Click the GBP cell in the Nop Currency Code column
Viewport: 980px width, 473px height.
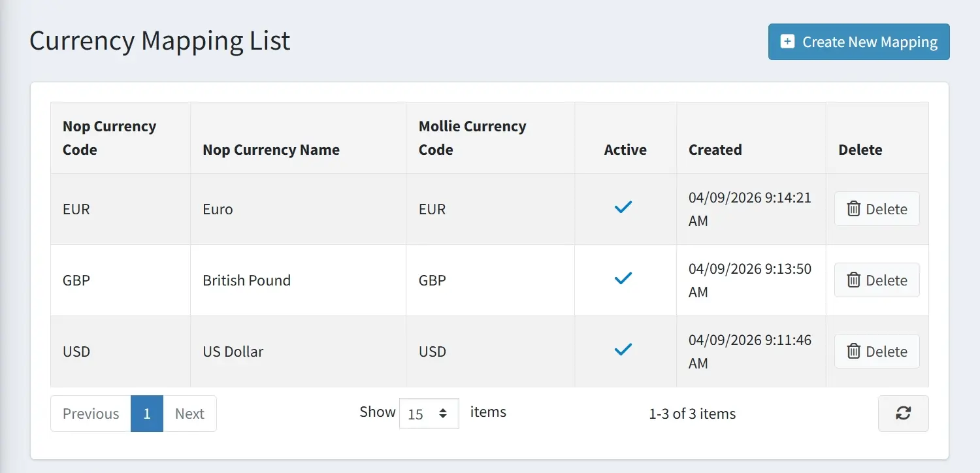point(120,280)
